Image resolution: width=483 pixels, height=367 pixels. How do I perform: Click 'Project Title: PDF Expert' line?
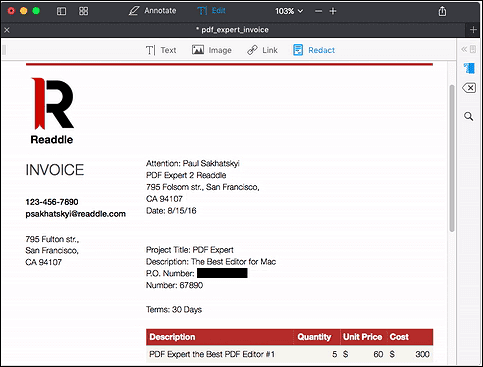[190, 250]
